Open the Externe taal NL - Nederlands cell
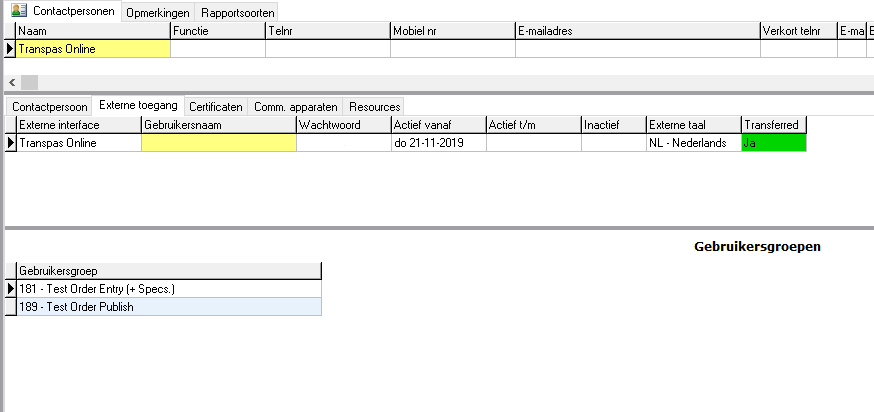 point(692,143)
